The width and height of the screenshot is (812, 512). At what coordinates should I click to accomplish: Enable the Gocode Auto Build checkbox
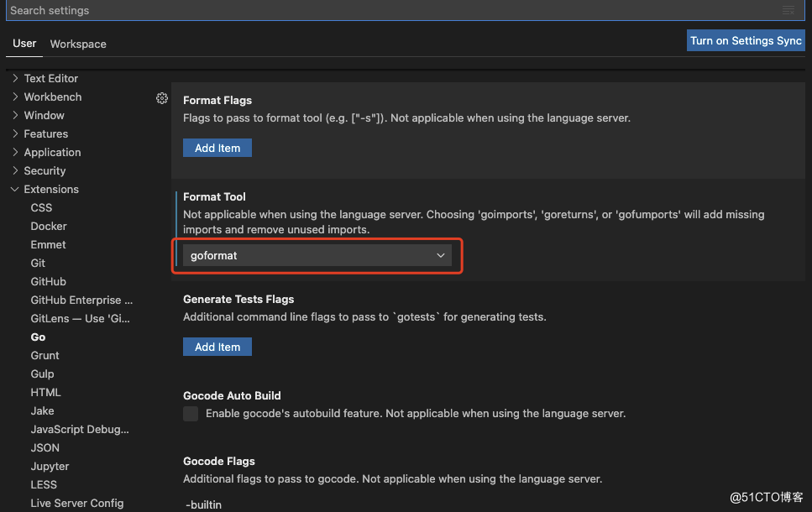click(191, 414)
